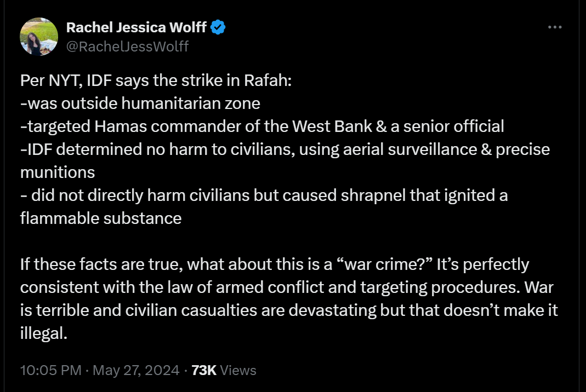Click the line about targeted Hamas commander
The height and width of the screenshot is (392, 586).
tap(262, 126)
